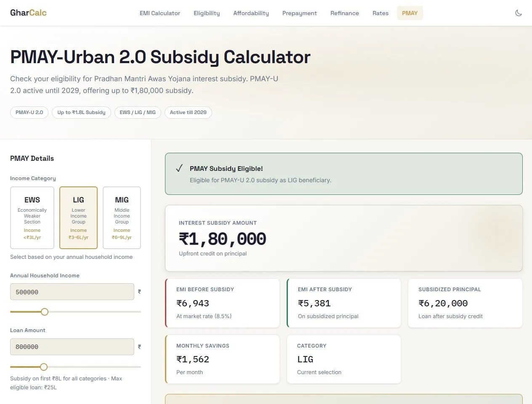This screenshot has height=404, width=532.
Task: Click the Loan Amount input field
Action: tap(72, 347)
